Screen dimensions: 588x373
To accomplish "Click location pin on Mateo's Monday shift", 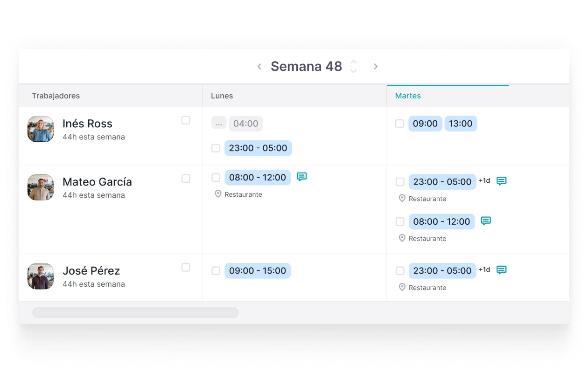I will (218, 194).
